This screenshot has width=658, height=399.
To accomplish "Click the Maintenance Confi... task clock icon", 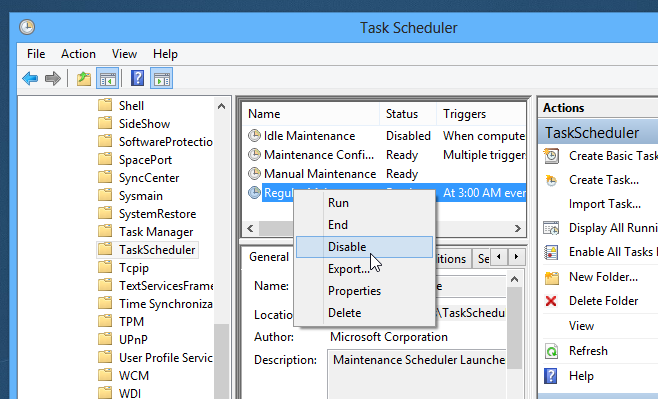I will pyautogui.click(x=254, y=154).
